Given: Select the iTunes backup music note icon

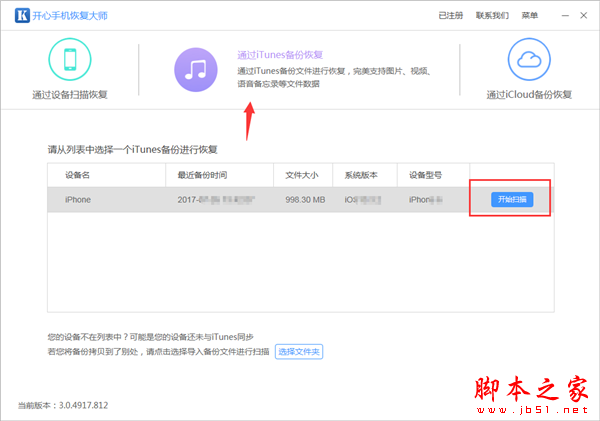Looking at the screenshot, I should point(196,70).
